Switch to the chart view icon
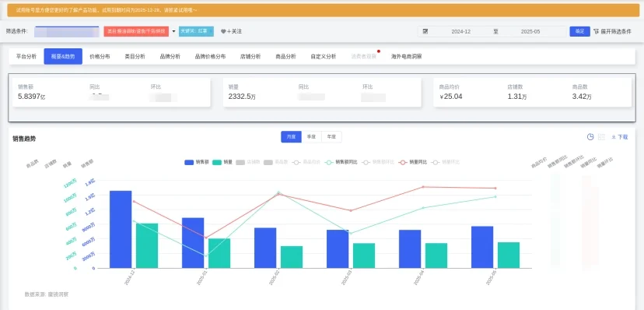 [590, 137]
